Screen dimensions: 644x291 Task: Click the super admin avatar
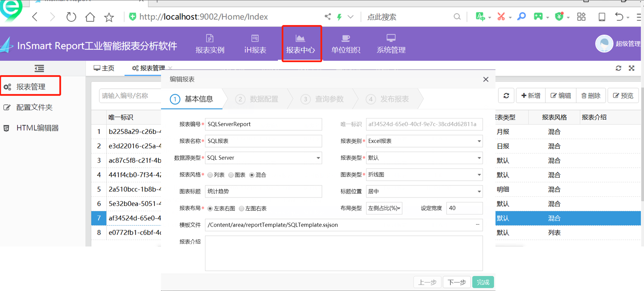click(604, 44)
